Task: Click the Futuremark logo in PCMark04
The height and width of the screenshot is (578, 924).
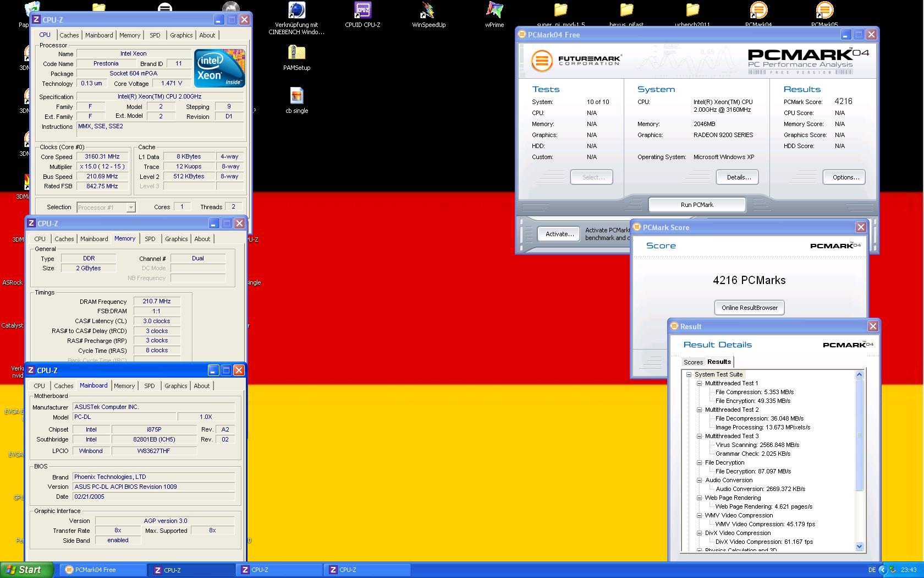Action: click(x=576, y=60)
